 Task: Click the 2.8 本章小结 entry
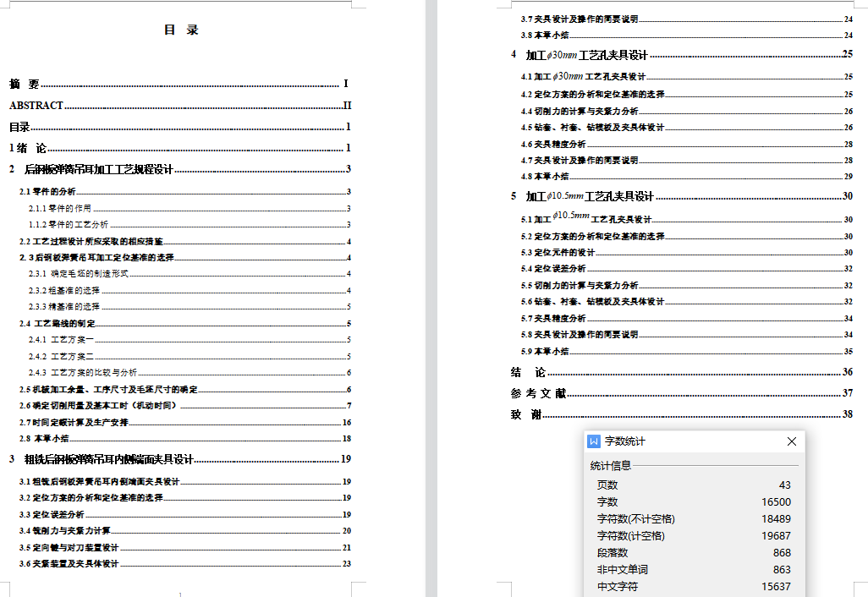click(x=185, y=438)
